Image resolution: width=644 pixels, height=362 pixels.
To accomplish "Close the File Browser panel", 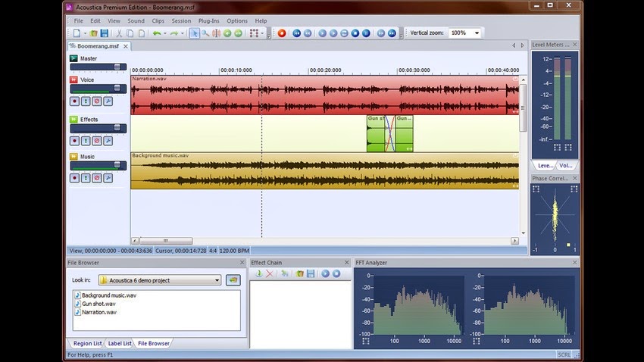I will tap(242, 262).
